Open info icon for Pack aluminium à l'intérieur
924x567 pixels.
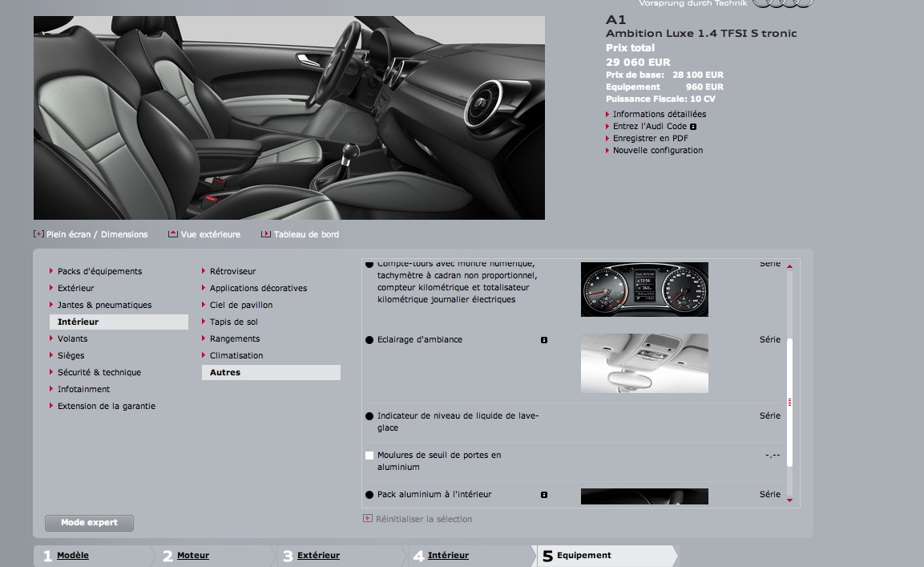point(544,495)
